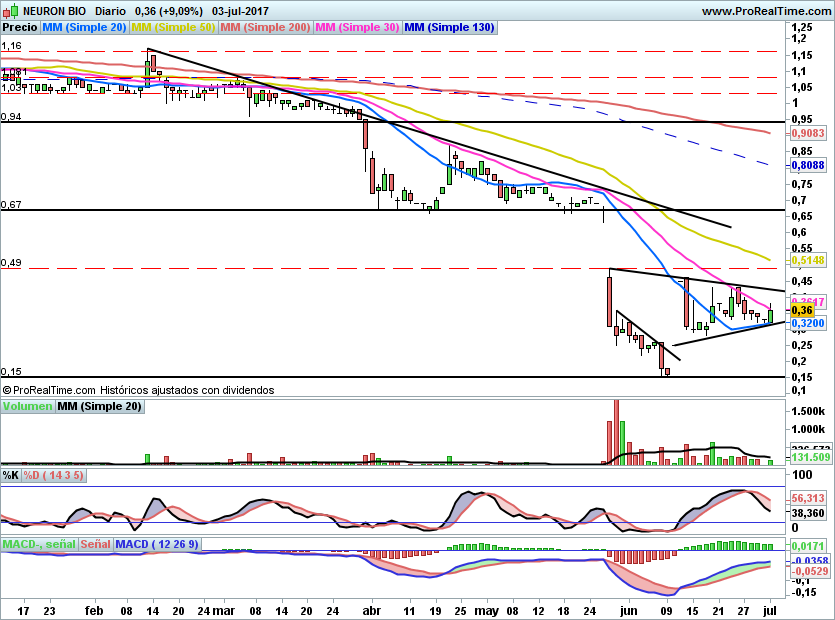
Task: Select the MM (Simple 130) label
Action: (x=449, y=28)
